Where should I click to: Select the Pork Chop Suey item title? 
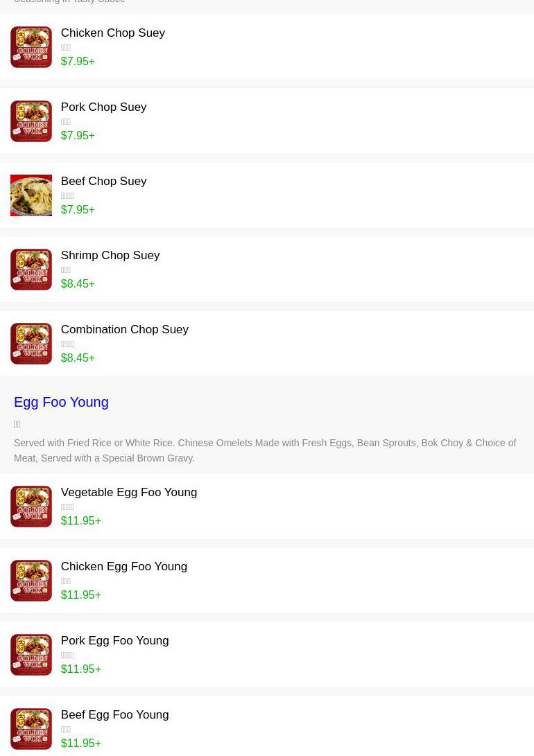[104, 107]
